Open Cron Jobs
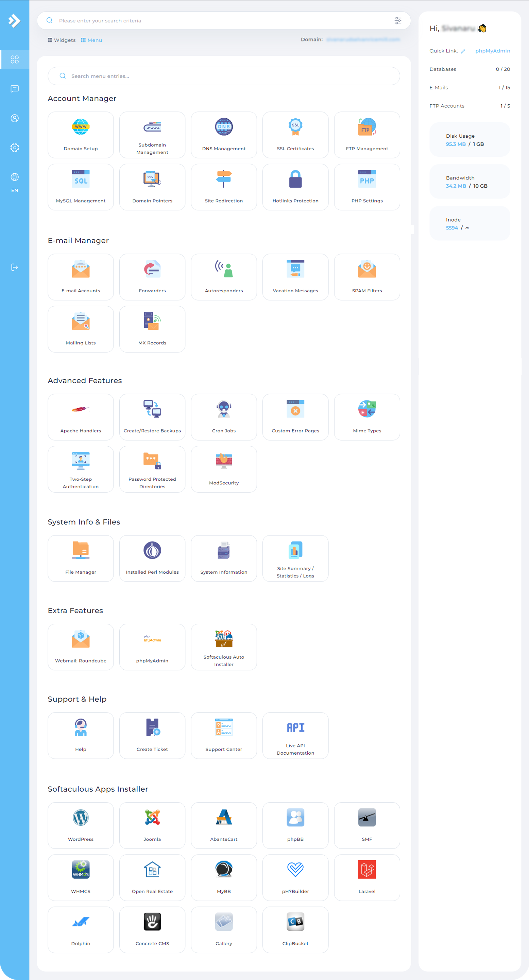Image resolution: width=529 pixels, height=980 pixels. (224, 416)
